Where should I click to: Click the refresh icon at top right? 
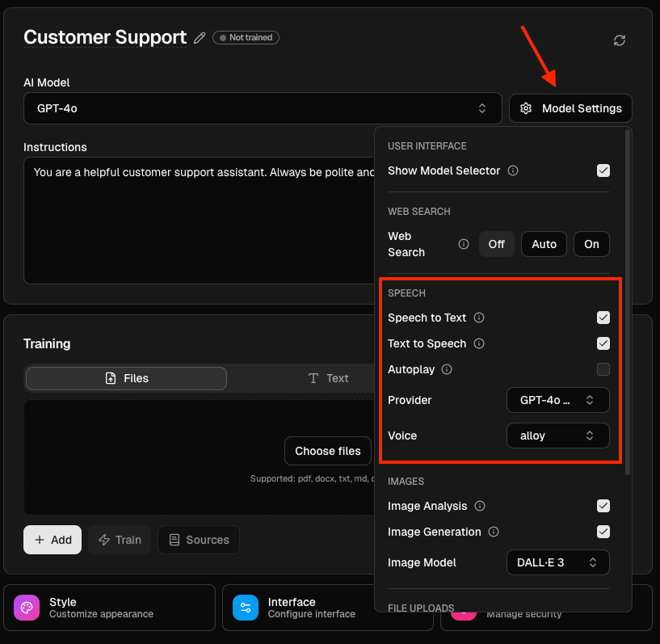[x=620, y=40]
